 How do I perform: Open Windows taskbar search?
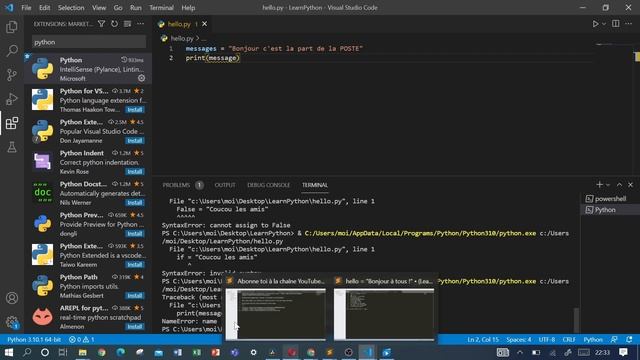click(27, 352)
